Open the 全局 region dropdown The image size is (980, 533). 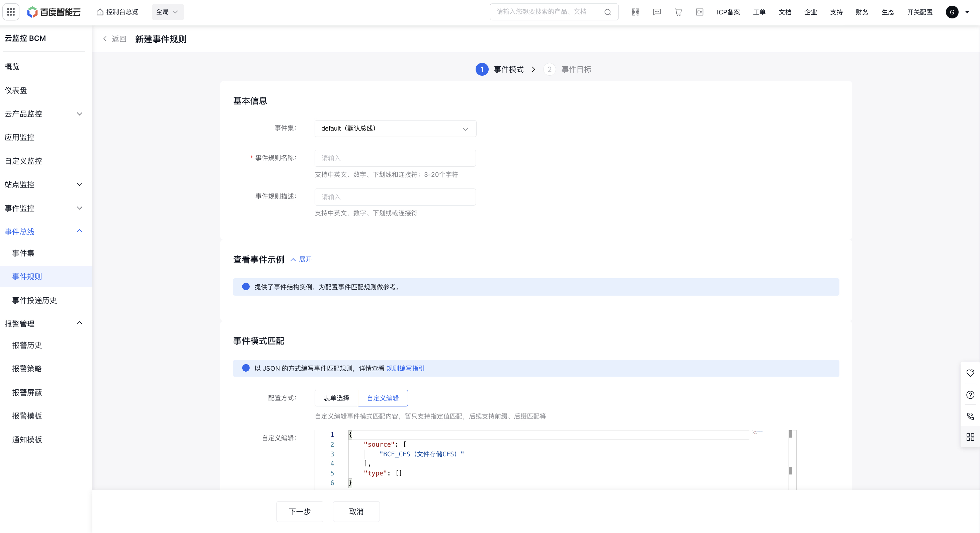[x=167, y=12]
